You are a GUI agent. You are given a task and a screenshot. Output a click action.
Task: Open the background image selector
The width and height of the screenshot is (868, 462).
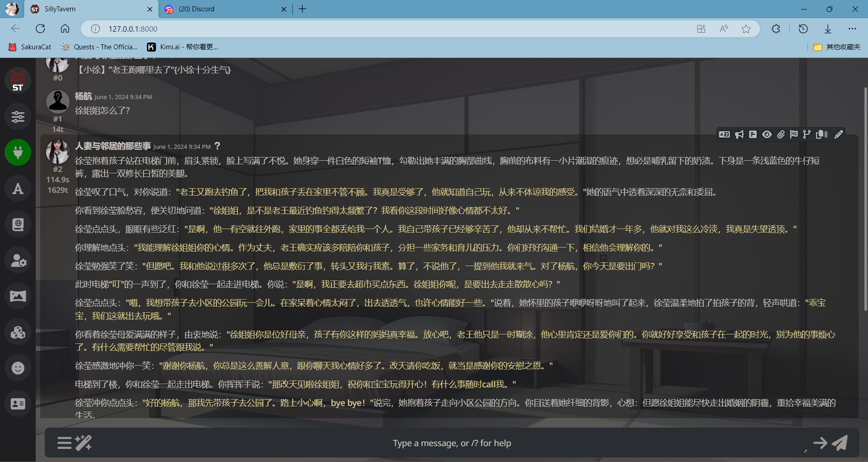coord(18,296)
